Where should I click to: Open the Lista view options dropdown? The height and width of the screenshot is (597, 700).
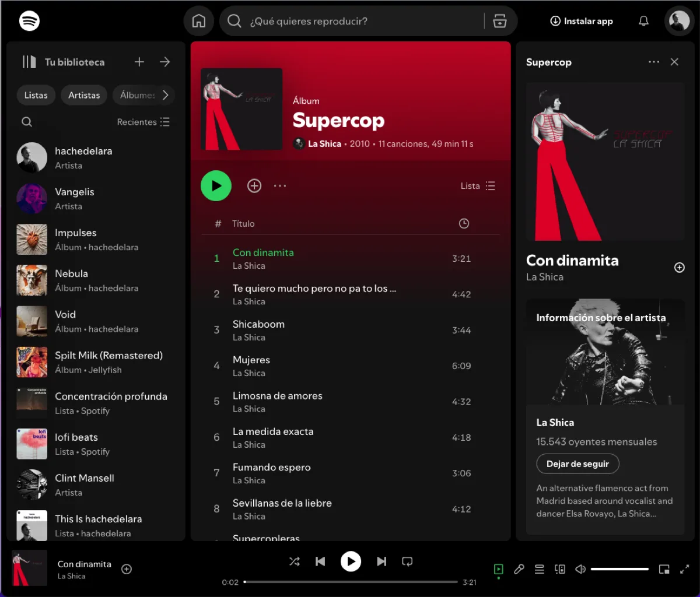[478, 186]
